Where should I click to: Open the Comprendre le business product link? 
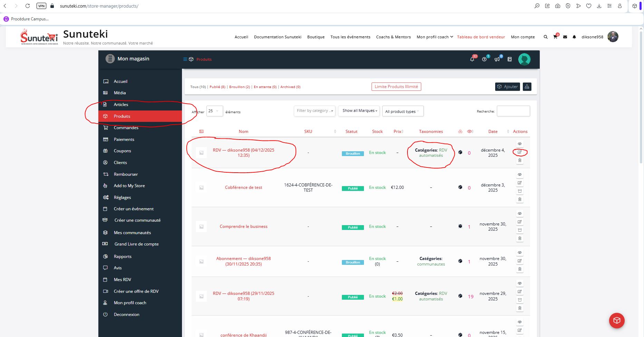[243, 227]
